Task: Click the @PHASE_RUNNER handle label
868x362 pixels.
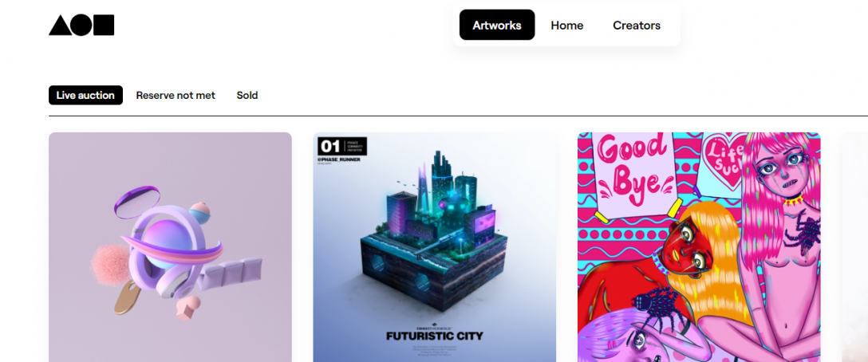Action: pyautogui.click(x=339, y=159)
